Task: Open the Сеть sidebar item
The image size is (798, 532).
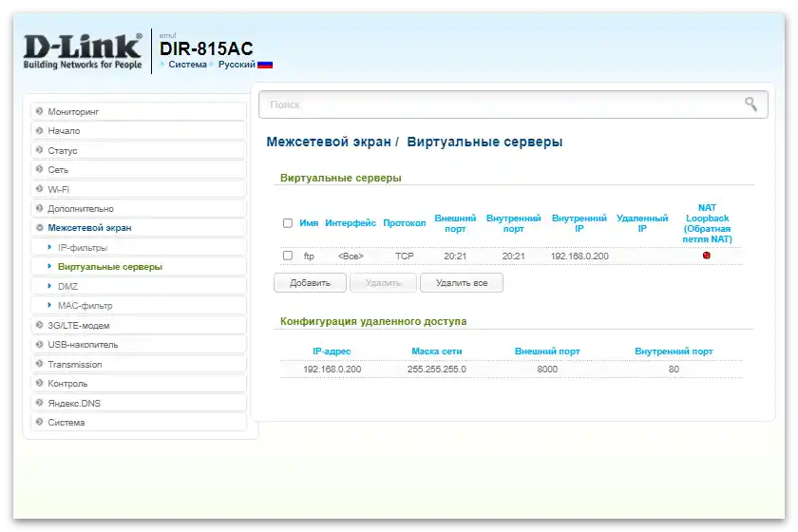Action: click(x=139, y=169)
